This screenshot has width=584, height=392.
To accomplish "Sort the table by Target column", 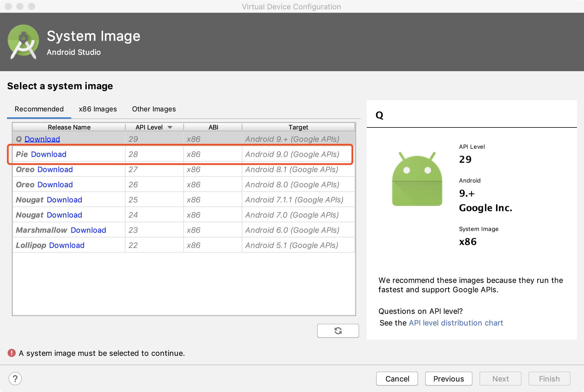I will click(x=298, y=127).
